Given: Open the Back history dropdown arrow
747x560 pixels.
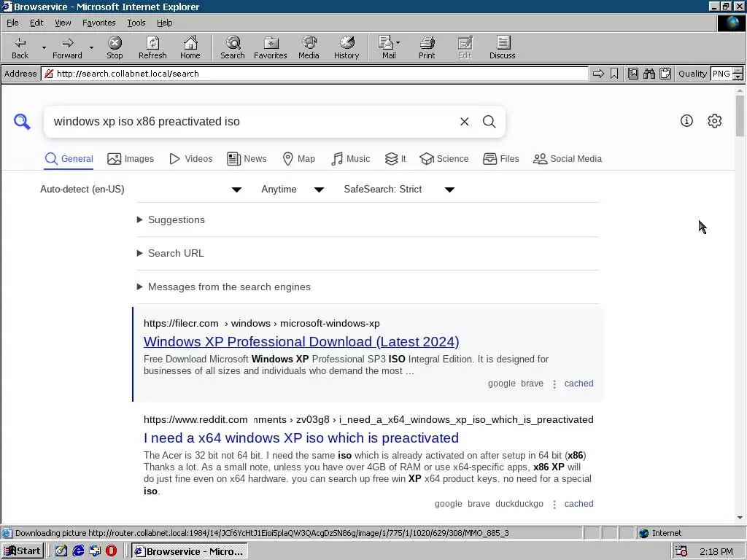Looking at the screenshot, I should click(44, 47).
